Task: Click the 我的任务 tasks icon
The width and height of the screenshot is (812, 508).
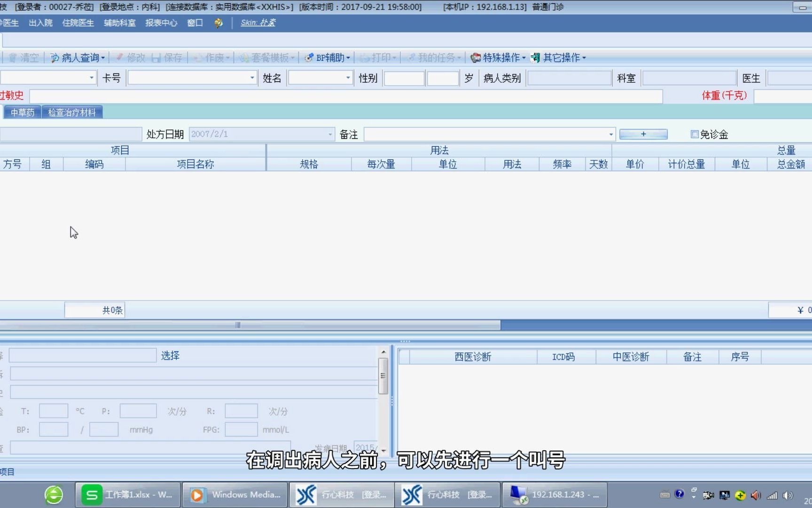Action: (412, 58)
